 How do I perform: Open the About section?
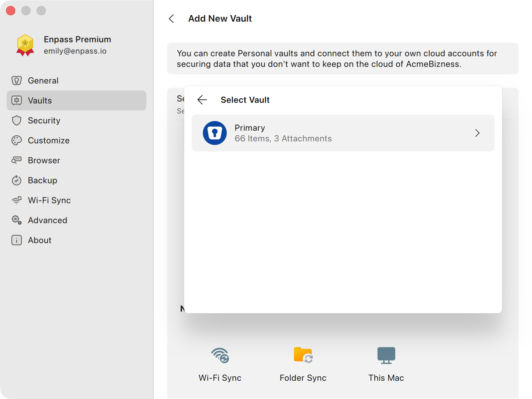pos(76,240)
